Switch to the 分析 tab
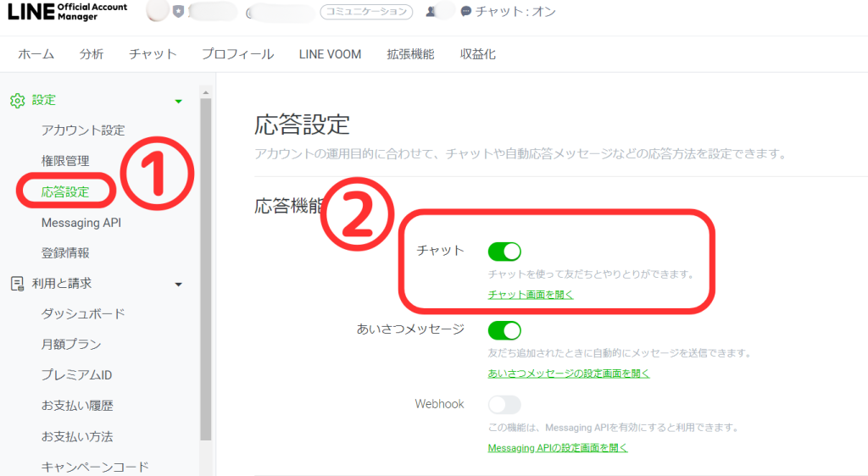The width and height of the screenshot is (868, 476). (x=92, y=54)
